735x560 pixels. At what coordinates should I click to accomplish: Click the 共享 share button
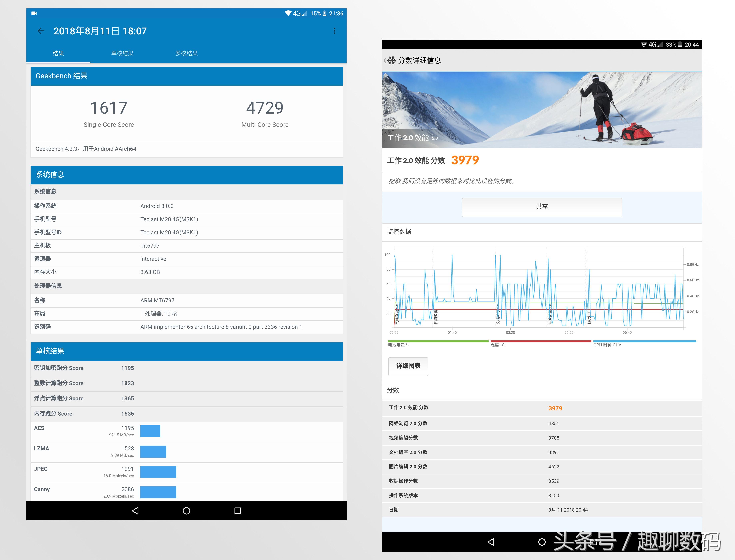point(541,207)
